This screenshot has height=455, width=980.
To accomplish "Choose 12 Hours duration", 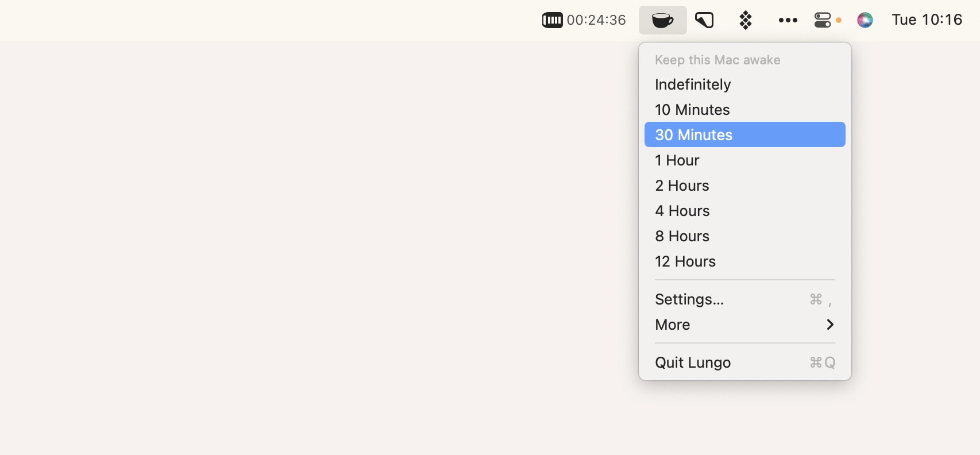I will point(745,261).
